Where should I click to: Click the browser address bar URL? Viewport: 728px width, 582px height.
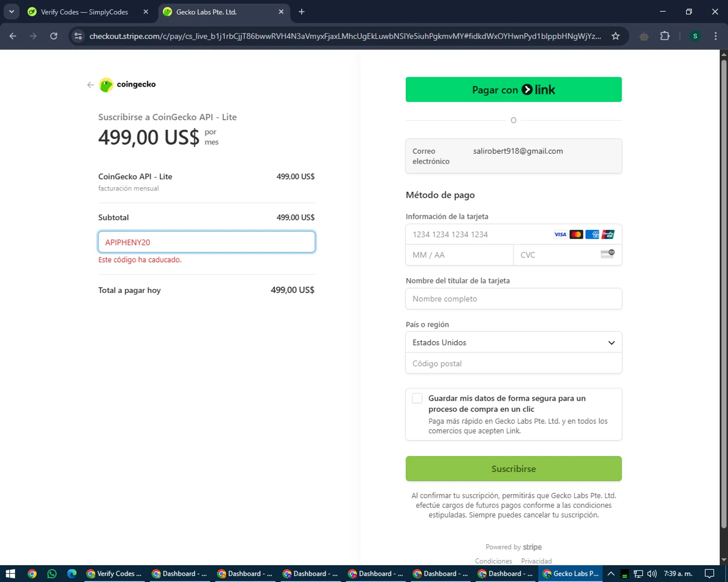click(x=345, y=36)
